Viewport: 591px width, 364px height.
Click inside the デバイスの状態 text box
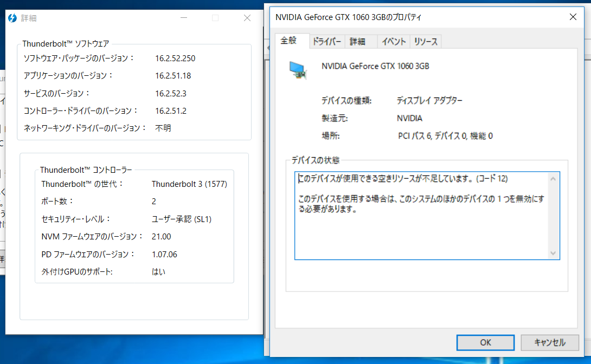coord(427,216)
